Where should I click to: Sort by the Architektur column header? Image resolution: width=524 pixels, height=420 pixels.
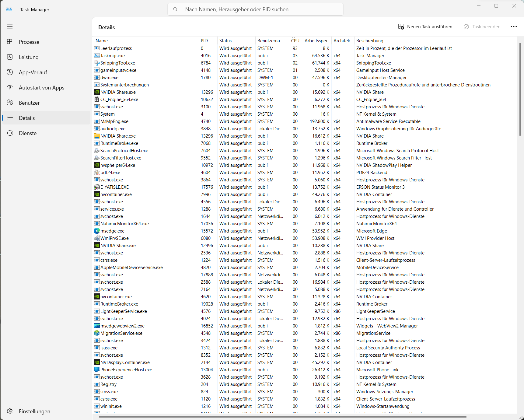(x=343, y=41)
